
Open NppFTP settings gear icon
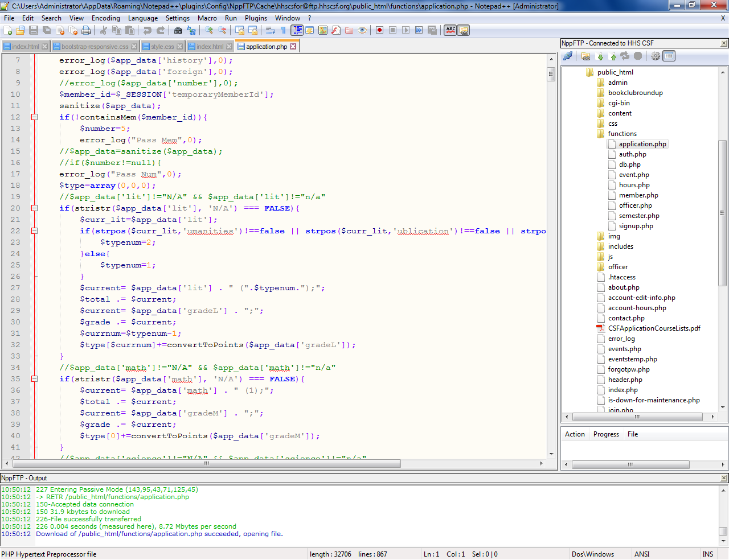pos(656,56)
